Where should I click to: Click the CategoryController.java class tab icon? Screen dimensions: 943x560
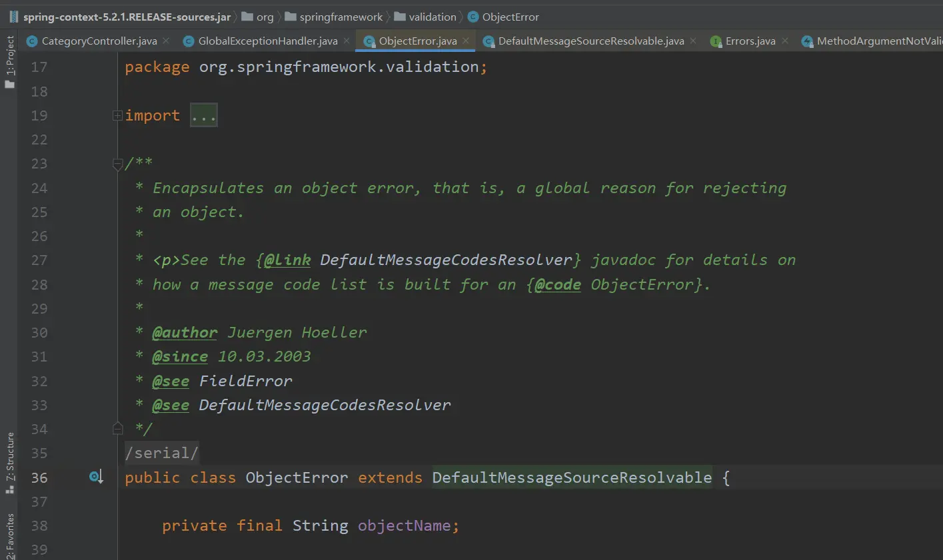[32, 41]
